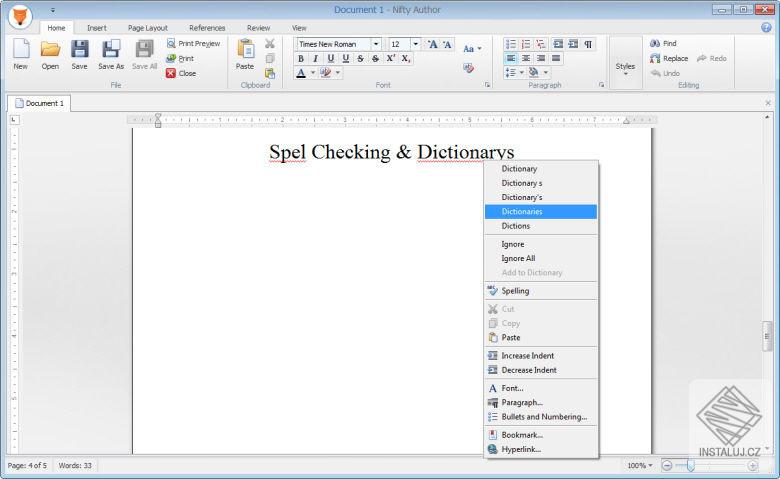This screenshot has width=780, height=479.
Task: Open the Font dialog launcher in the ribbon
Action: (487, 85)
